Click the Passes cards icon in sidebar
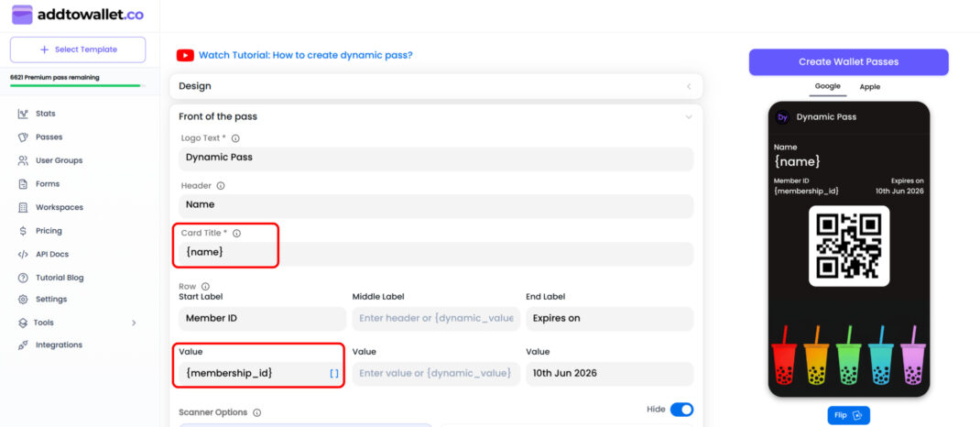This screenshot has width=980, height=427. pos(23,137)
